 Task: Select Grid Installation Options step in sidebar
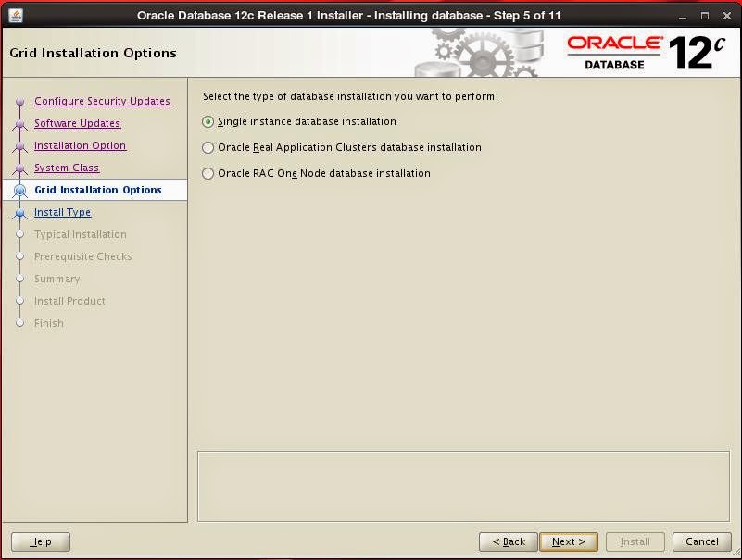(98, 190)
